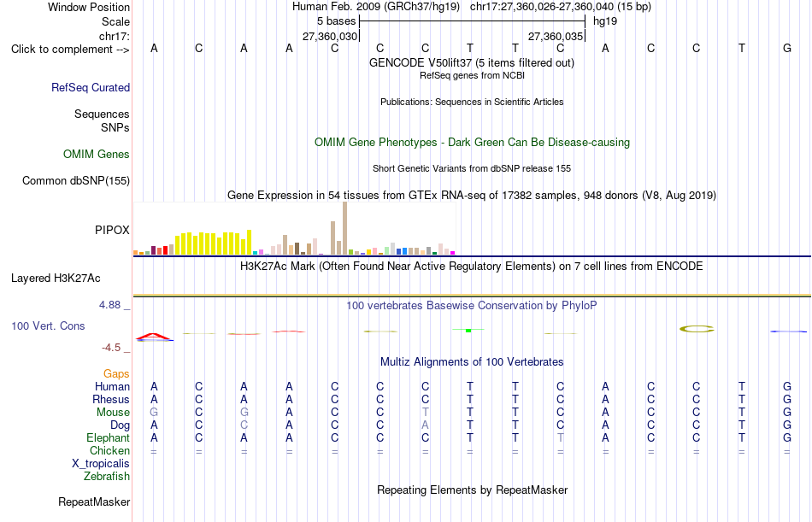Viewport: 812px width, 522px height.
Task: Click the Window Position label
Action: tap(89, 7)
